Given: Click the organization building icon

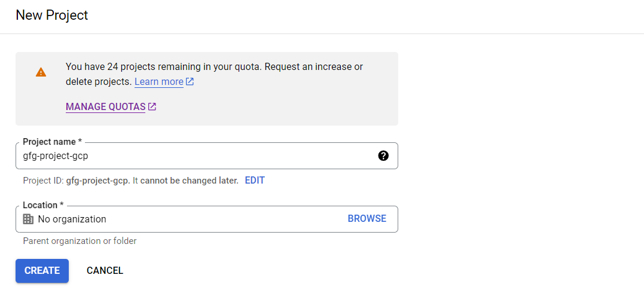Looking at the screenshot, I should pos(28,219).
